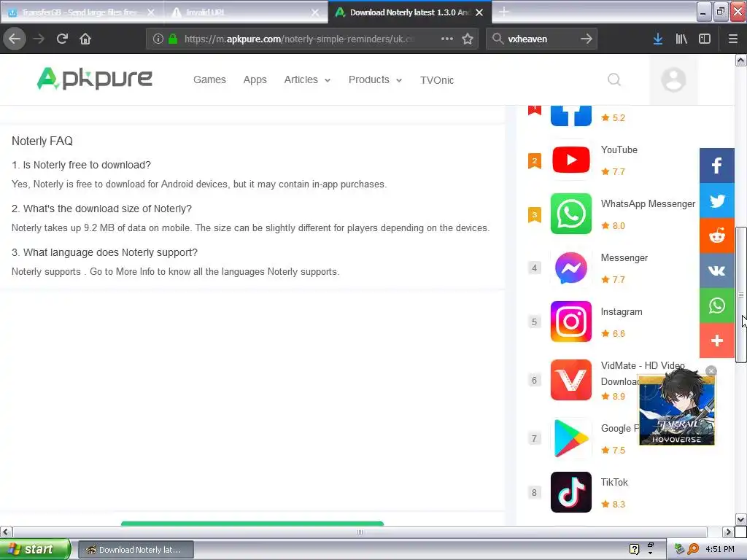
Task: Click the green progress bar at page bottom
Action: click(252, 524)
